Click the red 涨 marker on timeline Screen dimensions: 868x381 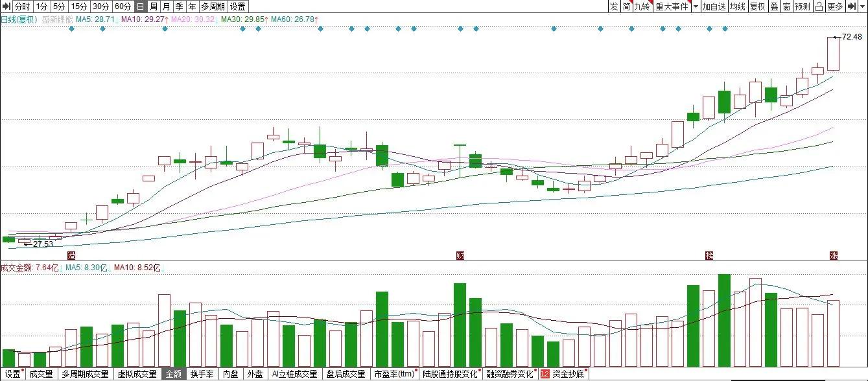pos(834,255)
